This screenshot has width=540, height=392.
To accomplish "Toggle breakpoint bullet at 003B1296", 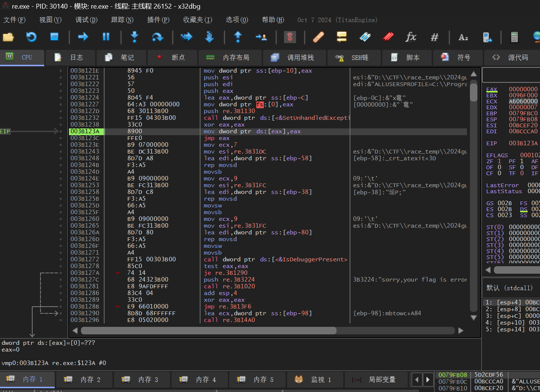I will 61,320.
